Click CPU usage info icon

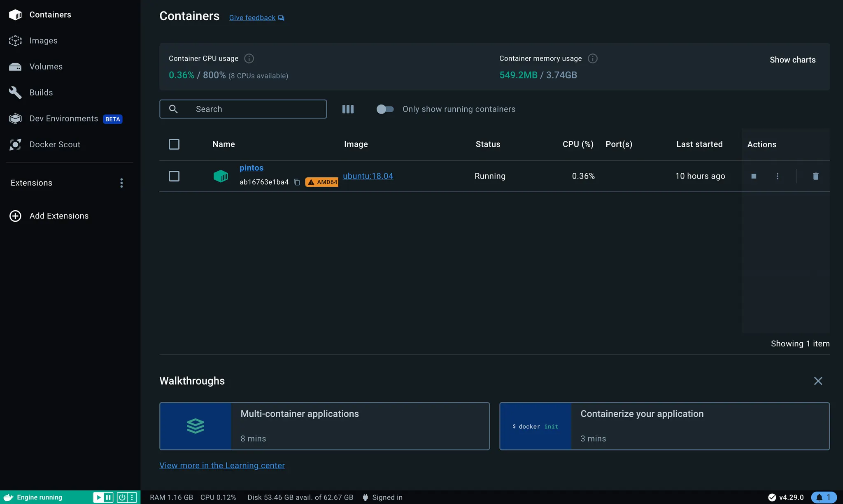249,58
